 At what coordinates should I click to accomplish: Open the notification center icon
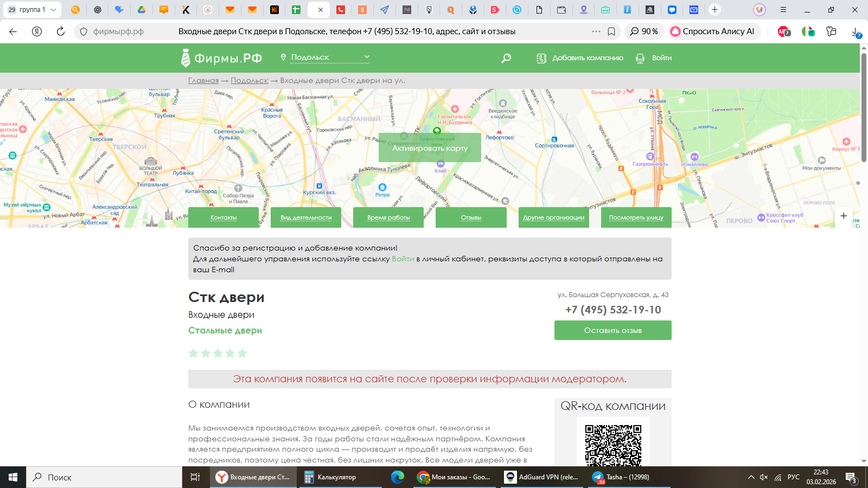(x=851, y=478)
